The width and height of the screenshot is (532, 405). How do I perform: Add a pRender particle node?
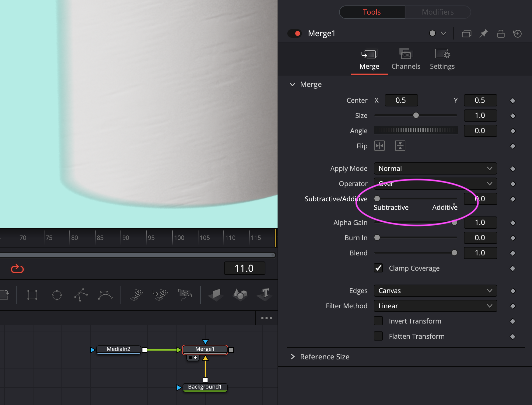click(185, 295)
